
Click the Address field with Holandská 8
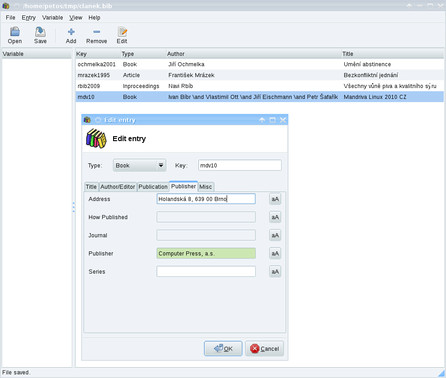(206, 199)
